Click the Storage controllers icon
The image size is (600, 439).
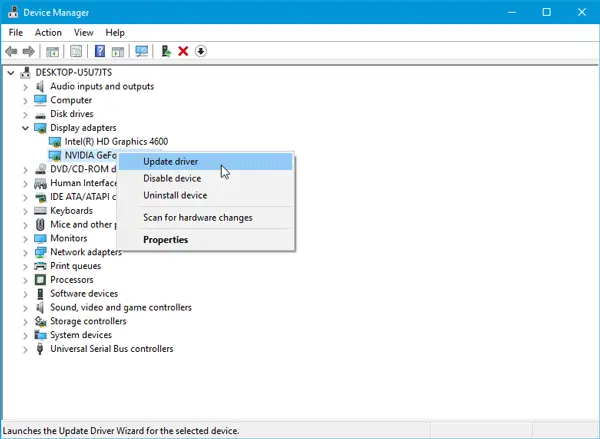(x=40, y=321)
